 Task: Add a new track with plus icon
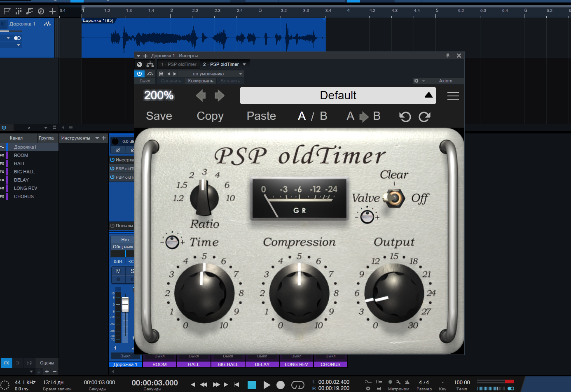[x=52, y=11]
